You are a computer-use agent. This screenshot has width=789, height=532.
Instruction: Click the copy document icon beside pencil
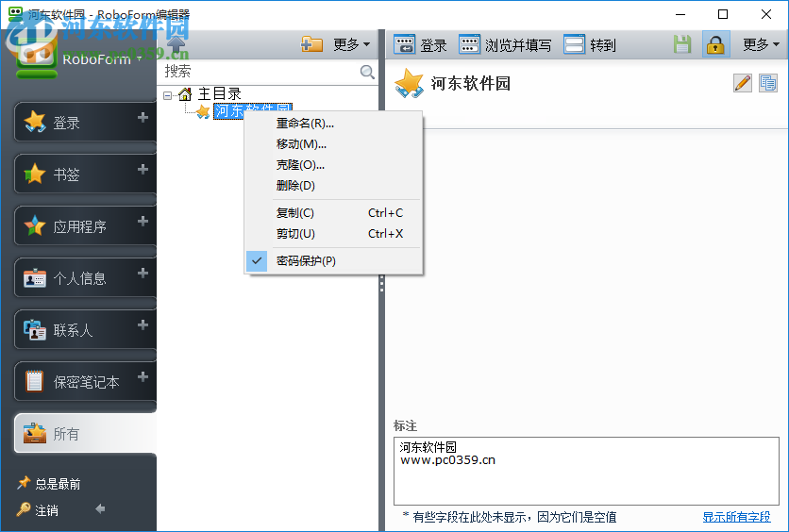(x=768, y=83)
